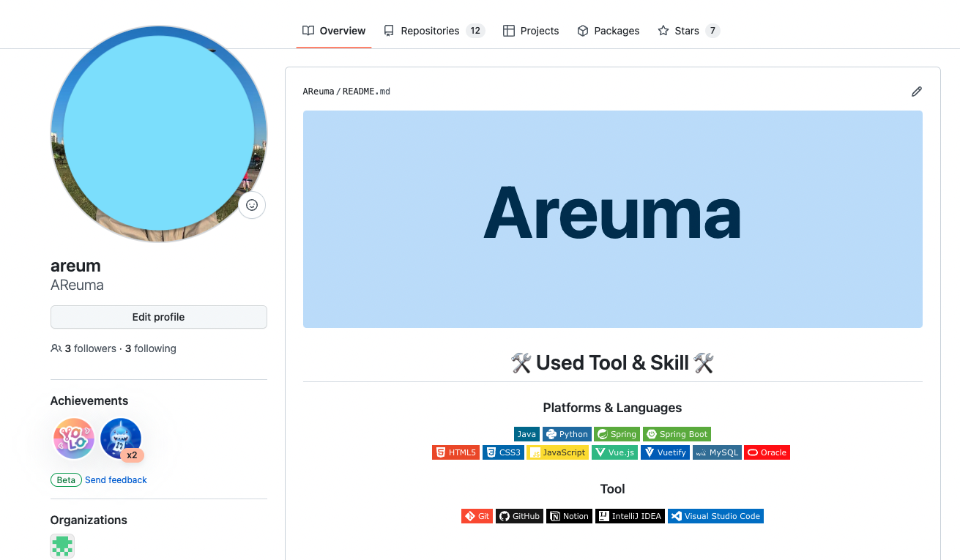The height and width of the screenshot is (560, 960).
Task: Click the Oracle badge in the skills list
Action: pyautogui.click(x=767, y=452)
